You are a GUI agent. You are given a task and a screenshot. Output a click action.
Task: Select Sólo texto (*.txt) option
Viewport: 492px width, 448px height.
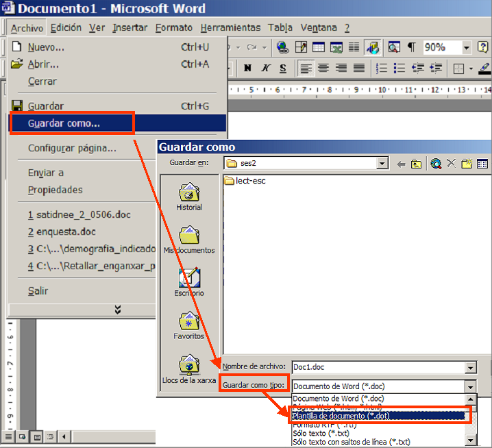click(378, 433)
